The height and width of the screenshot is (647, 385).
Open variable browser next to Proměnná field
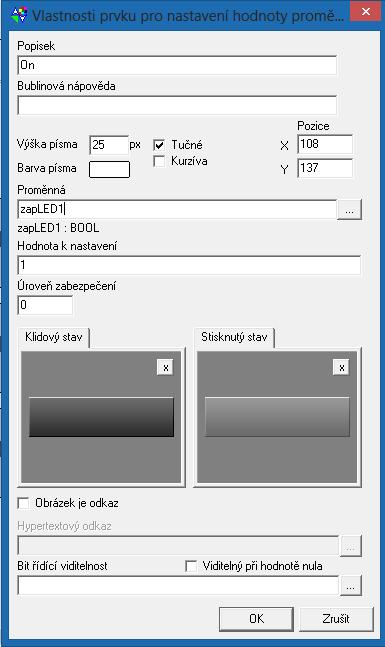pyautogui.click(x=350, y=210)
